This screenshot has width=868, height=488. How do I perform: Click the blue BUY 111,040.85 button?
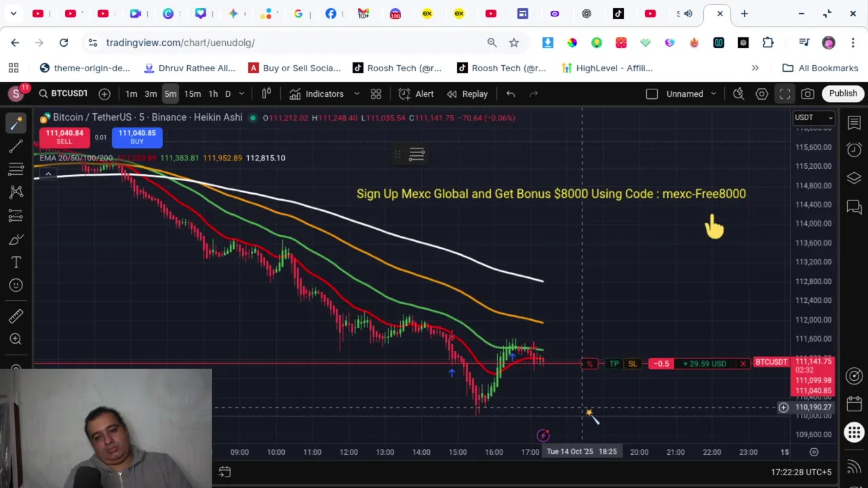[137, 137]
